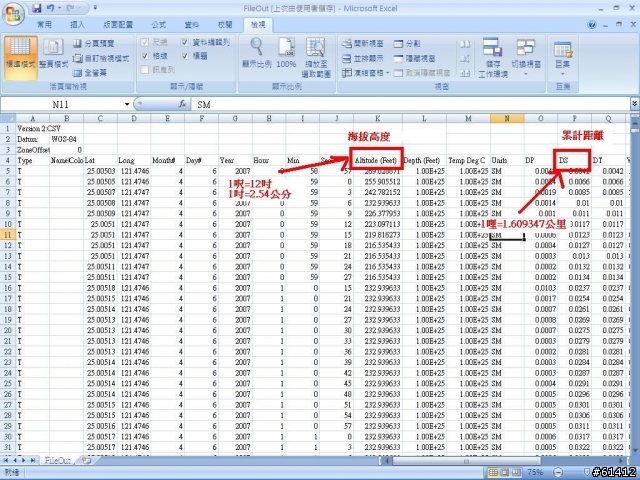This screenshot has height=480, width=640.
Task: Set zoom to 100% via ribbon button
Action: [x=286, y=53]
